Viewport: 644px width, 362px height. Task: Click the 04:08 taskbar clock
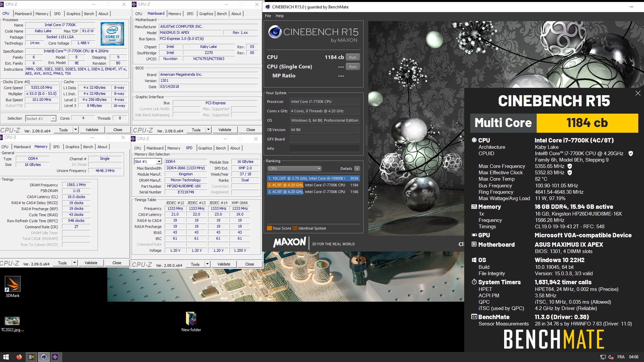coord(634,357)
